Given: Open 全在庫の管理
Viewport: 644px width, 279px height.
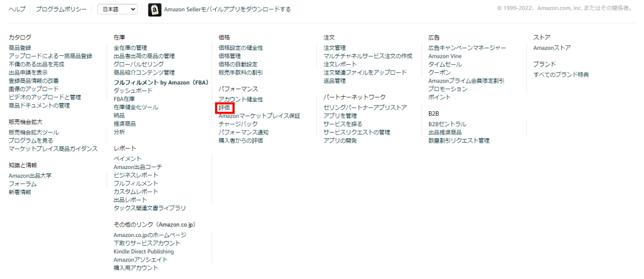Looking at the screenshot, I should pos(130,48).
